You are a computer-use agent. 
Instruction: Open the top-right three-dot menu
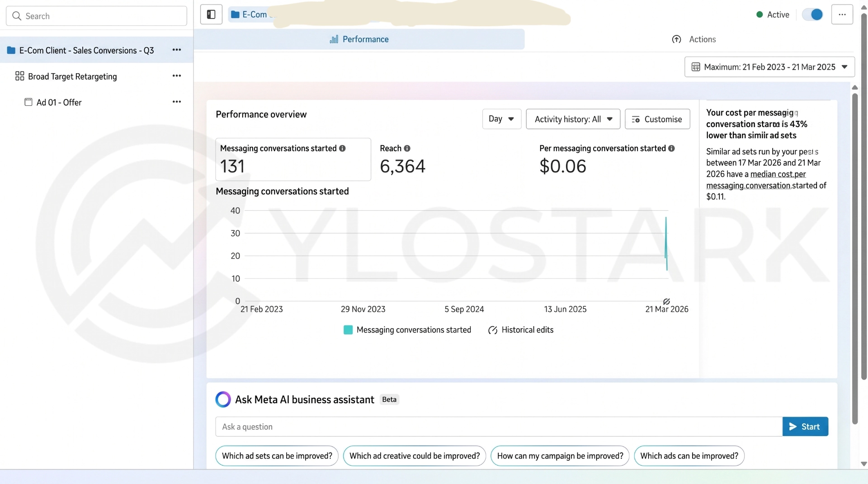(x=842, y=14)
